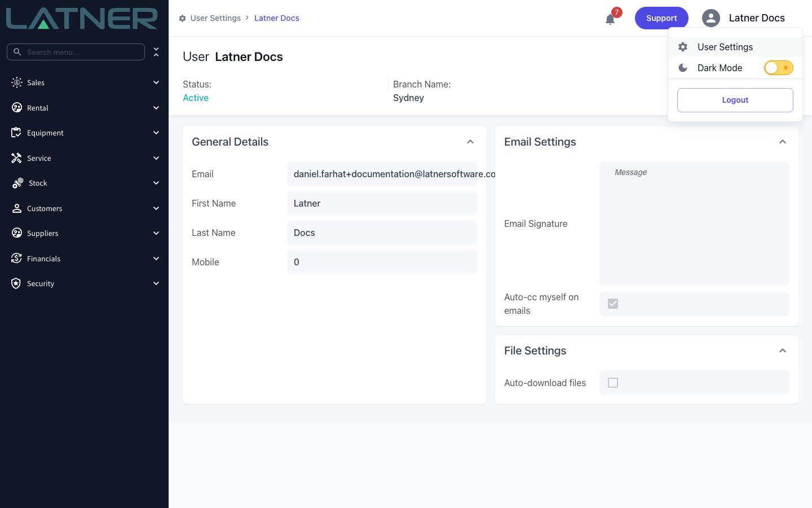
Task: Click the Security shield icon
Action: tap(16, 283)
